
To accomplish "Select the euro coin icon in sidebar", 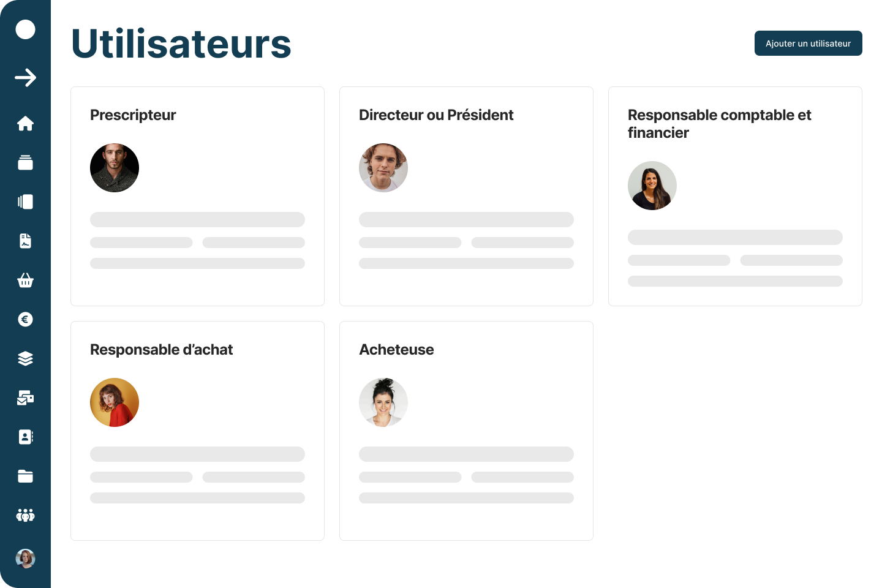I will point(25,320).
